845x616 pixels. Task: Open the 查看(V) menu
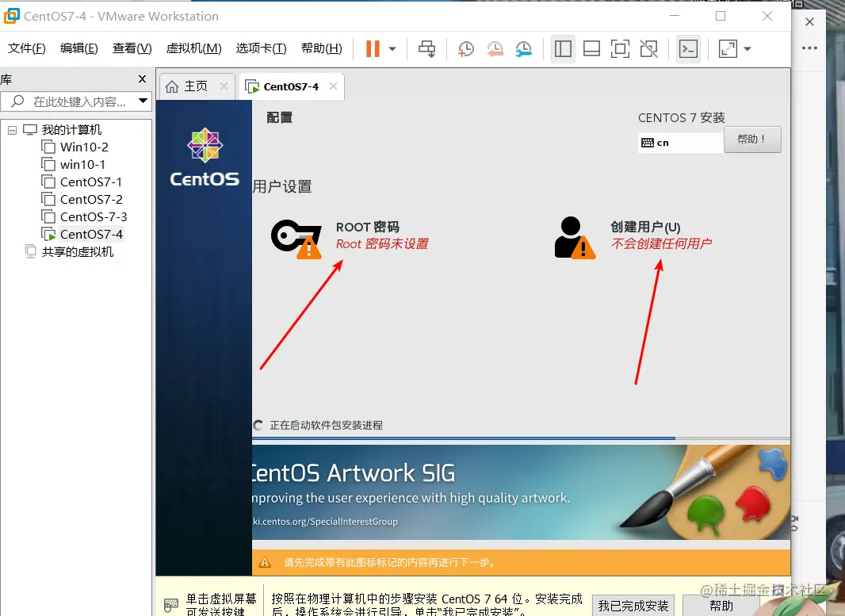pyautogui.click(x=132, y=48)
